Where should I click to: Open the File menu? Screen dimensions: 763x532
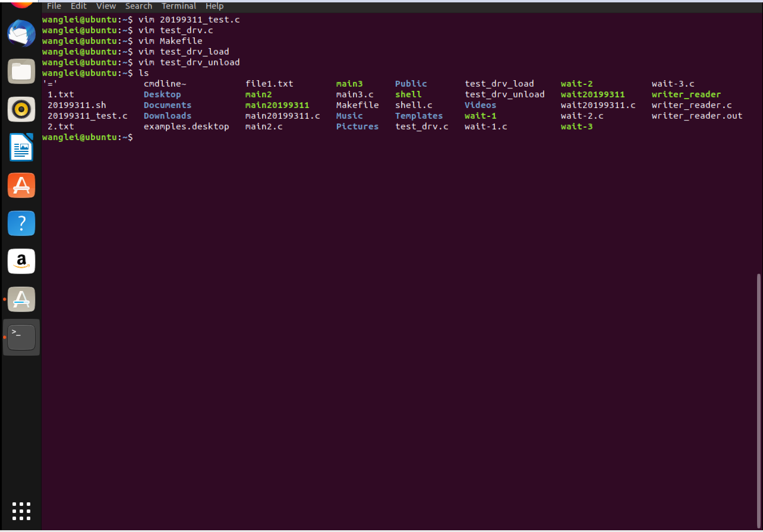click(53, 6)
